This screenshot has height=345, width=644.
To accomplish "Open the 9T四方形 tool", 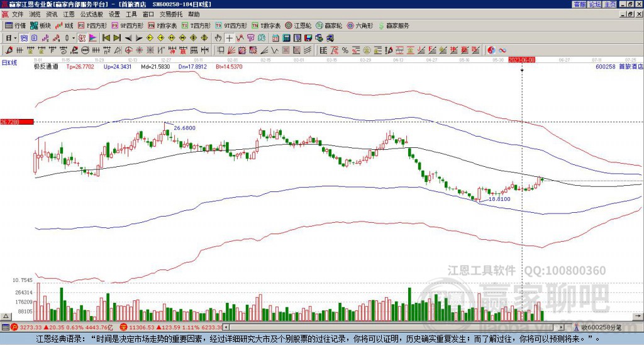I will coord(231,25).
